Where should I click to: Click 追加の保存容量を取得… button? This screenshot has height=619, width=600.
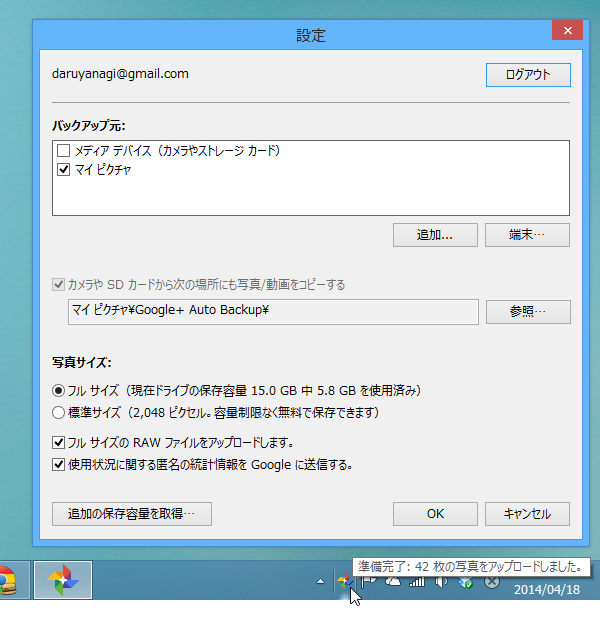132,514
